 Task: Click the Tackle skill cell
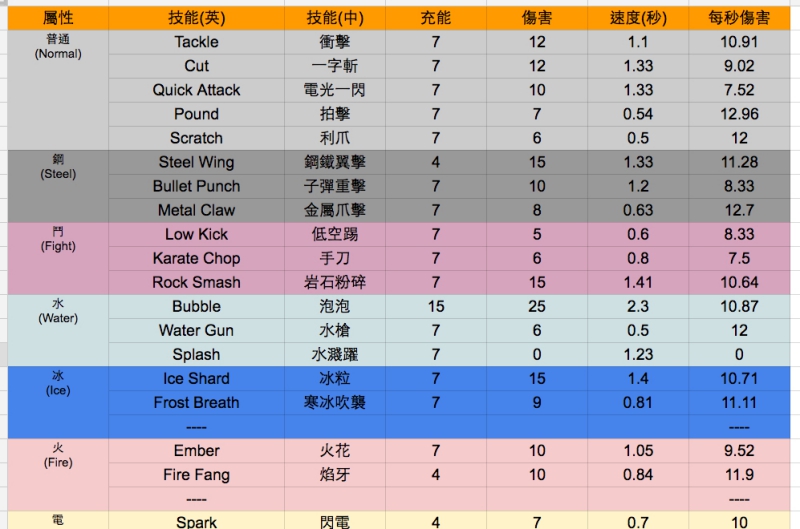click(196, 42)
